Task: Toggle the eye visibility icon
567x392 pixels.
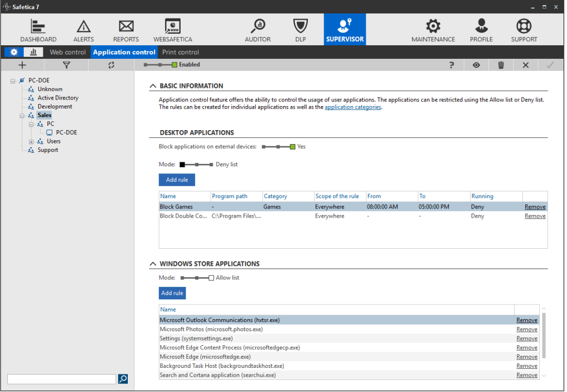Action: point(476,65)
